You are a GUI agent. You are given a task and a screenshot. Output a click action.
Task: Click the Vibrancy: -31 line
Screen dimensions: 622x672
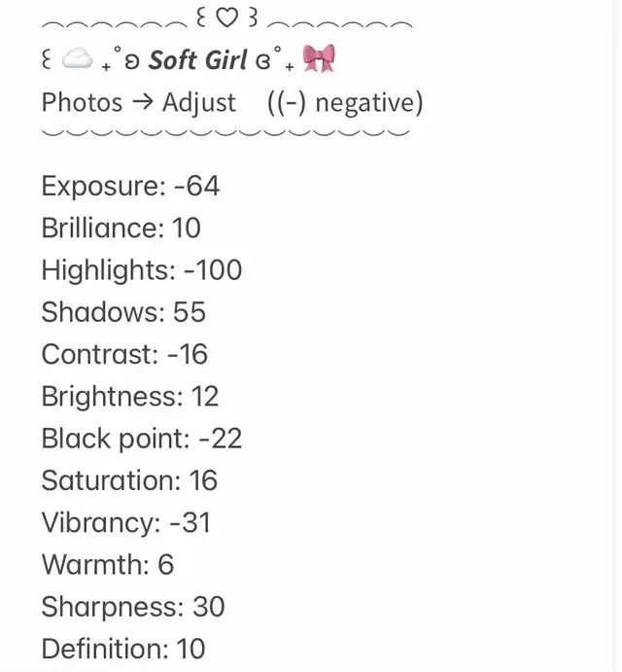(126, 523)
